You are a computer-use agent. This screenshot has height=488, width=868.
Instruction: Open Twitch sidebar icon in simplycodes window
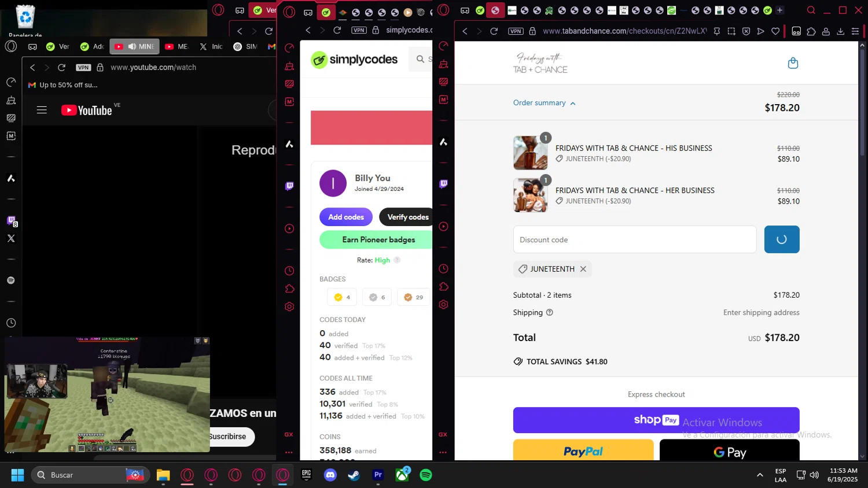coord(289,186)
